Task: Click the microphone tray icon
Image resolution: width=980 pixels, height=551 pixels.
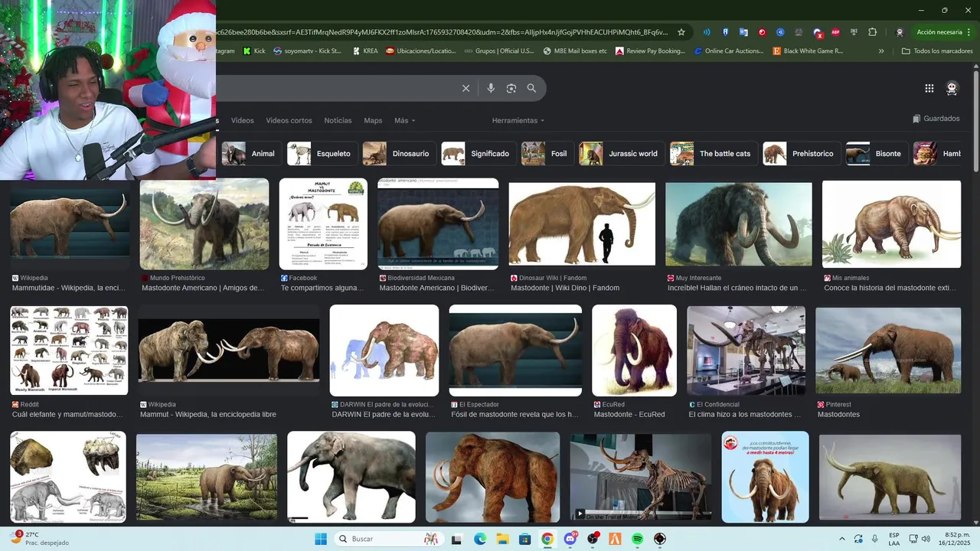Action: [874, 539]
